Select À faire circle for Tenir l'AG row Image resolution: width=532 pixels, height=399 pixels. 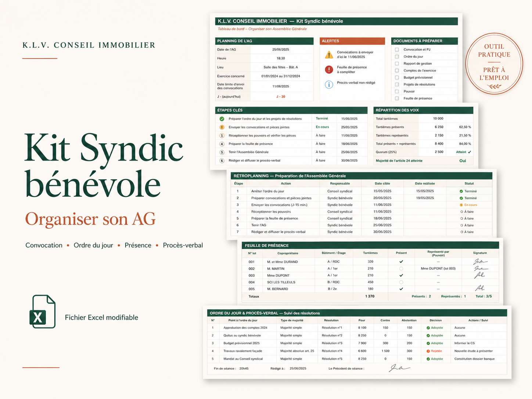click(x=461, y=225)
